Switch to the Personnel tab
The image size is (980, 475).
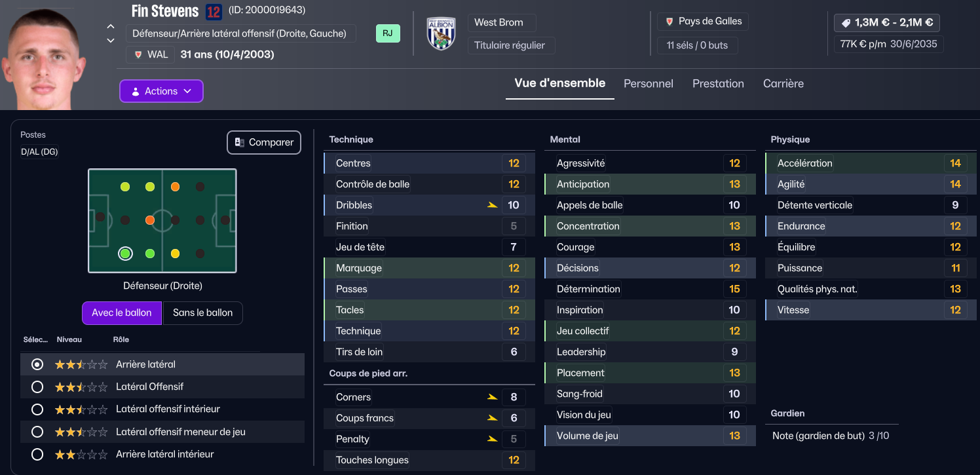(x=649, y=84)
